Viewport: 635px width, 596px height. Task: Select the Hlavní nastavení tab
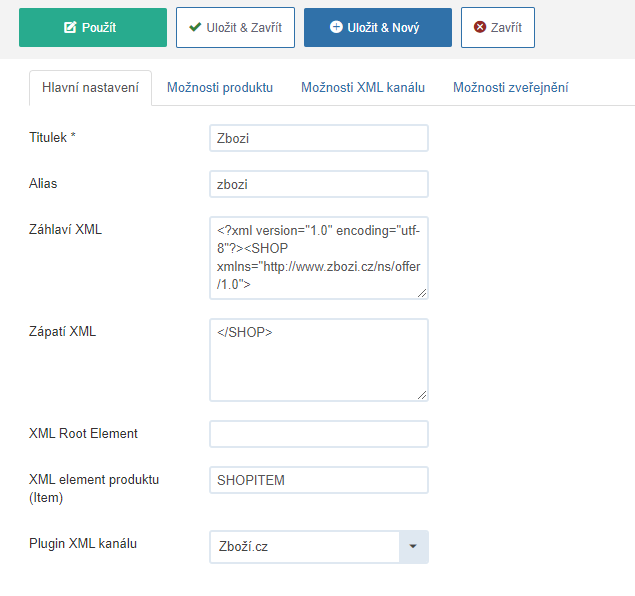90,87
